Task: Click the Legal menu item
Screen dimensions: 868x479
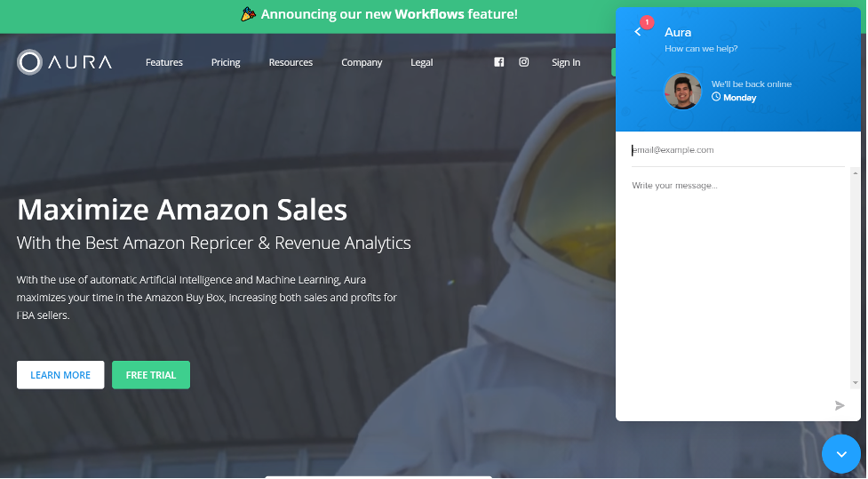Action: (421, 62)
